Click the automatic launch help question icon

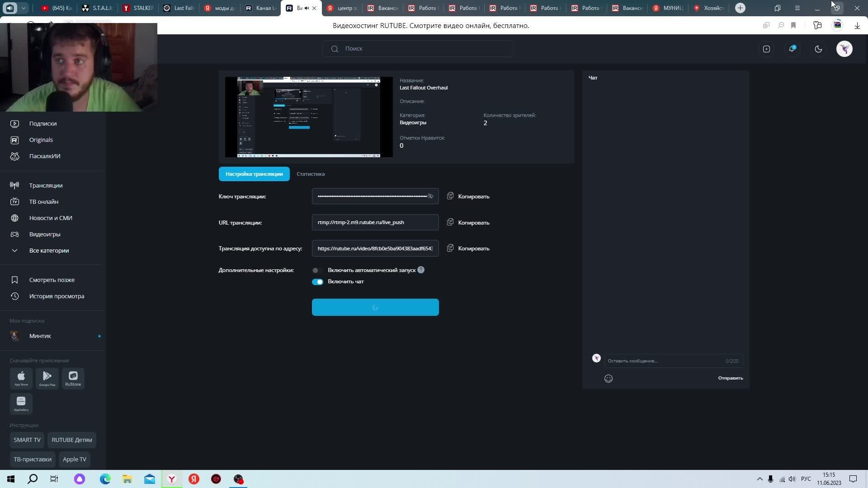tap(421, 270)
